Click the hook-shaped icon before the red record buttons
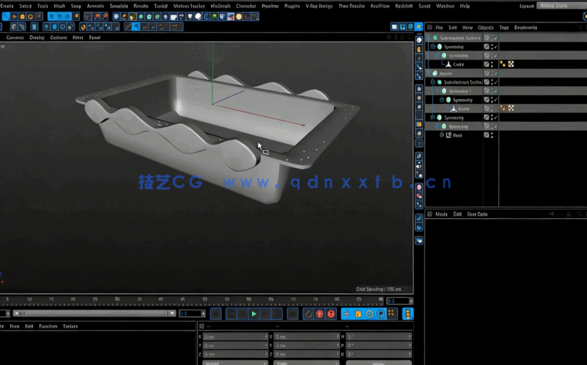 pyautogui.click(x=308, y=314)
